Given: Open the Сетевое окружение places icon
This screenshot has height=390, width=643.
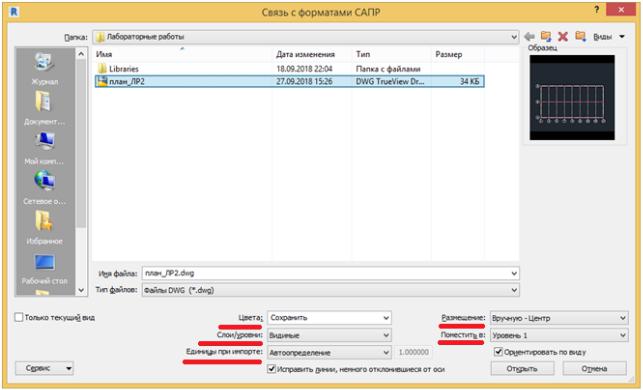Looking at the screenshot, I should coord(44,181).
